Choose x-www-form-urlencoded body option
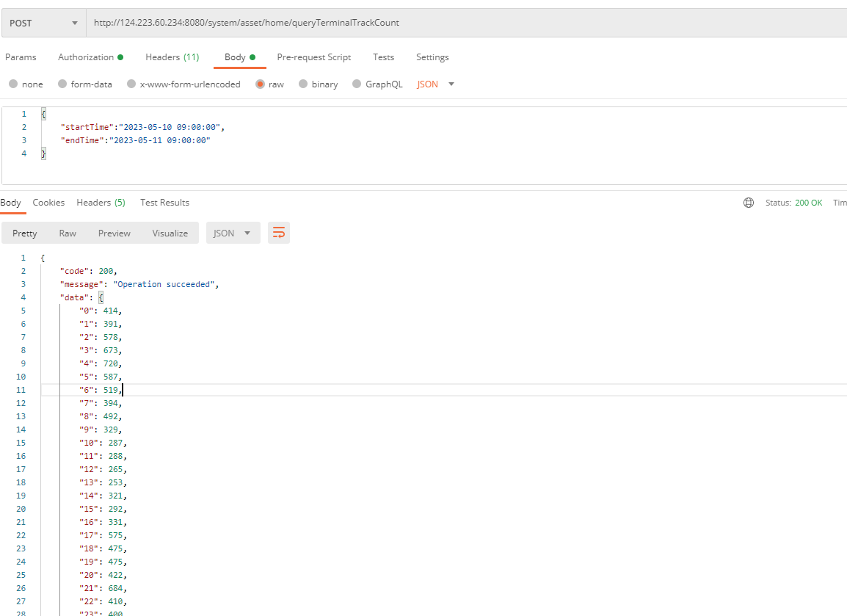This screenshot has height=616, width=847. point(131,84)
